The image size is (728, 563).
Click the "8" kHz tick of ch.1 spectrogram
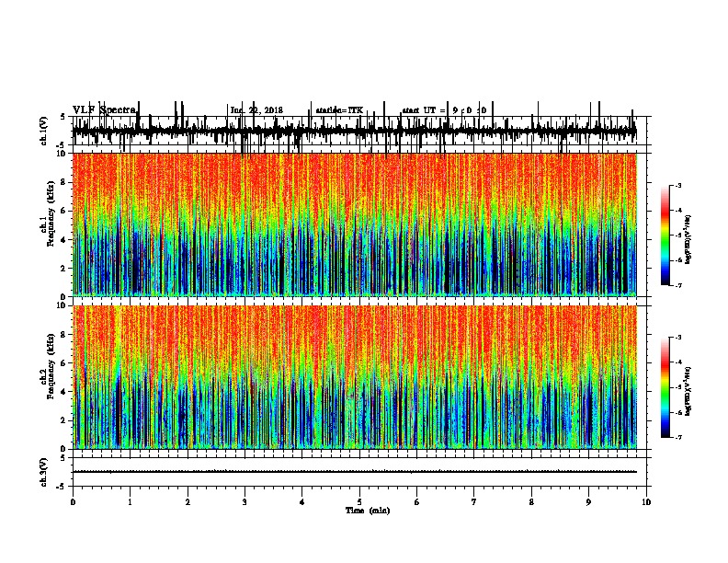(64, 182)
